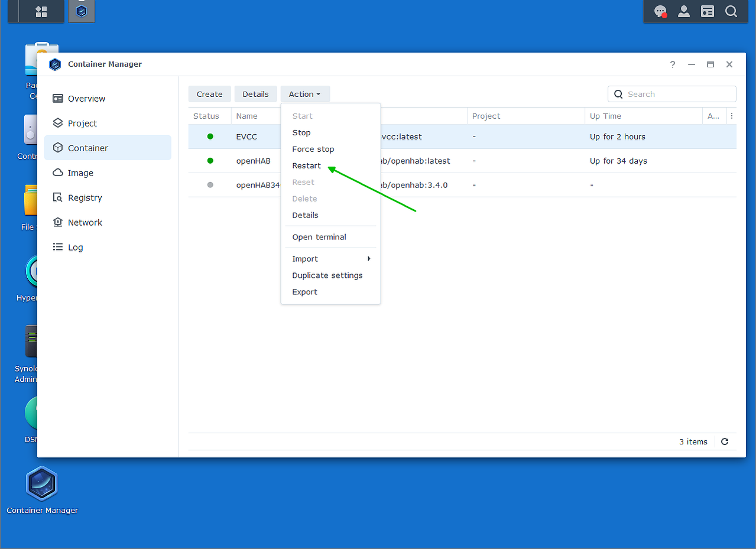The height and width of the screenshot is (549, 756).
Task: Click the Project layers icon
Action: tap(58, 123)
